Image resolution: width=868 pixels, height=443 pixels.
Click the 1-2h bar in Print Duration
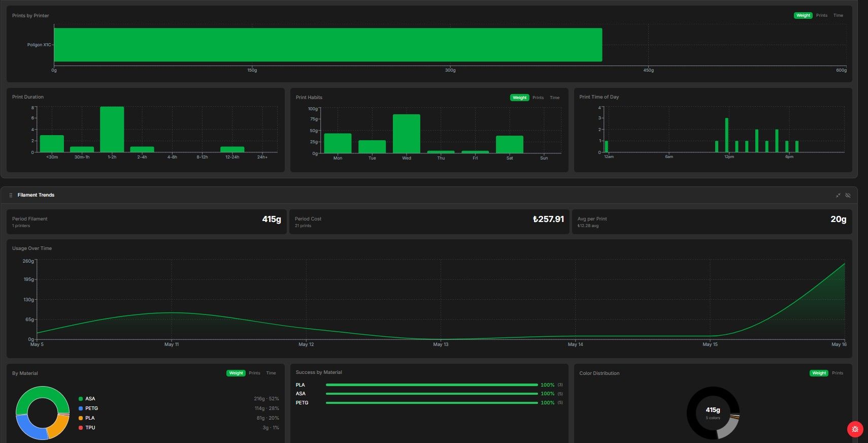click(112, 129)
